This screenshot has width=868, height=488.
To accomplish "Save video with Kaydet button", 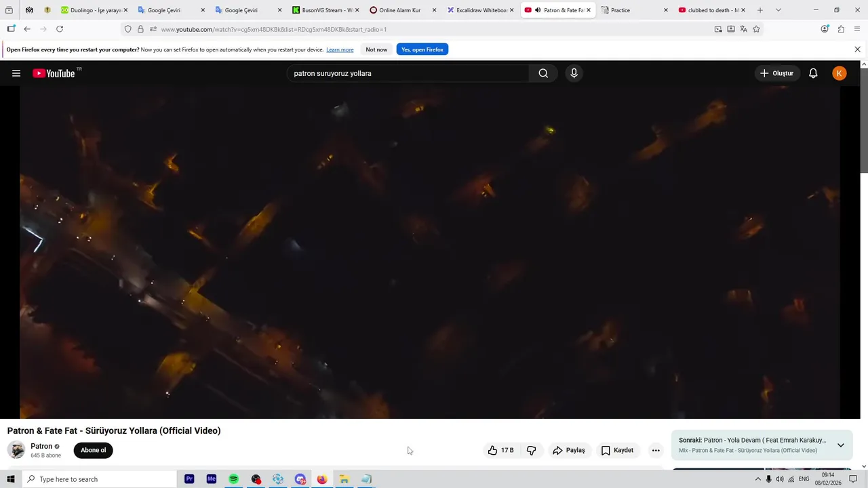I will (617, 450).
